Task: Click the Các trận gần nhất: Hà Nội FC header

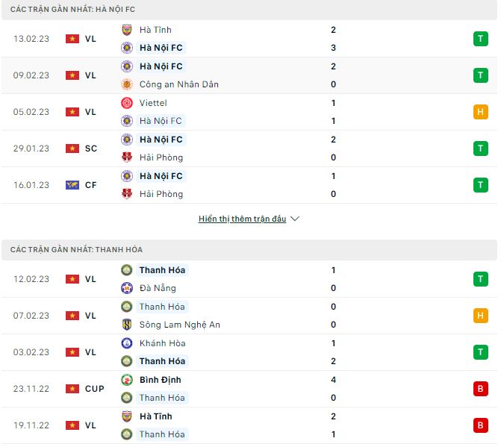Action: [x=71, y=8]
